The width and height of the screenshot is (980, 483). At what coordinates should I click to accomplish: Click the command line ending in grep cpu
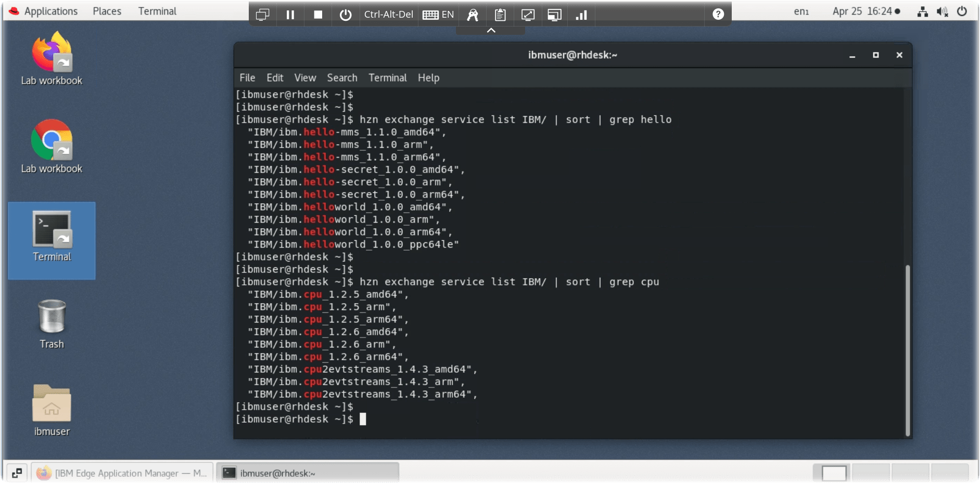point(448,282)
